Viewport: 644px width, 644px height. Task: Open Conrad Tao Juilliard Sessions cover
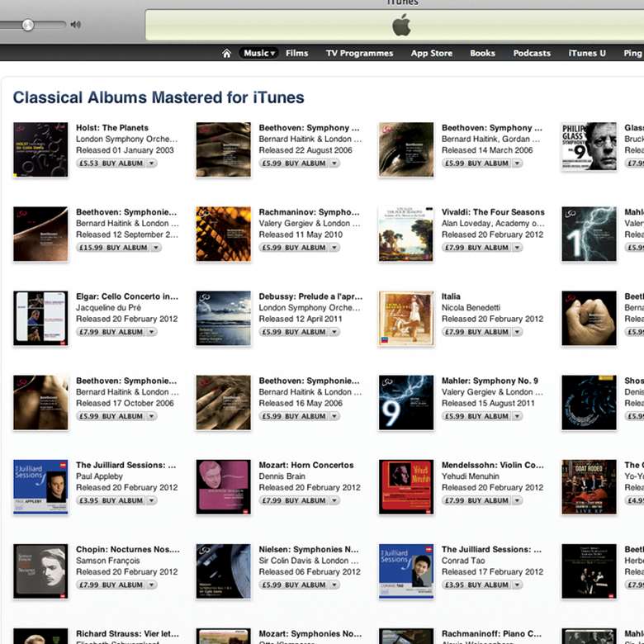pyautogui.click(x=405, y=571)
